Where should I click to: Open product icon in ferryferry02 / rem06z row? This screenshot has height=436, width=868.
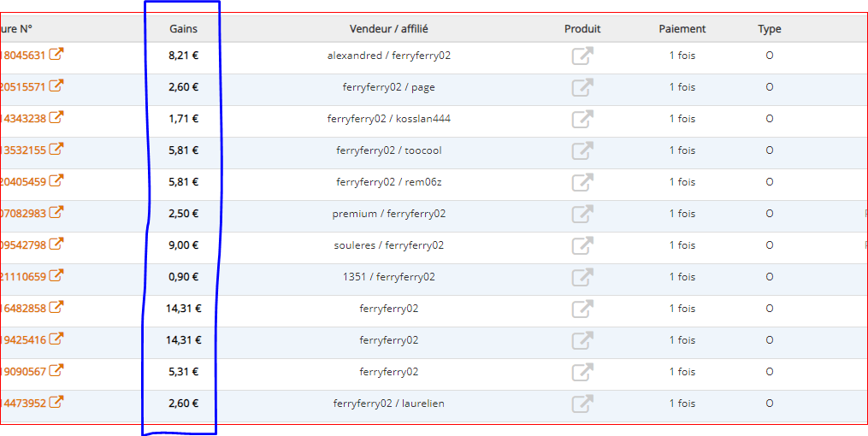pyautogui.click(x=582, y=182)
